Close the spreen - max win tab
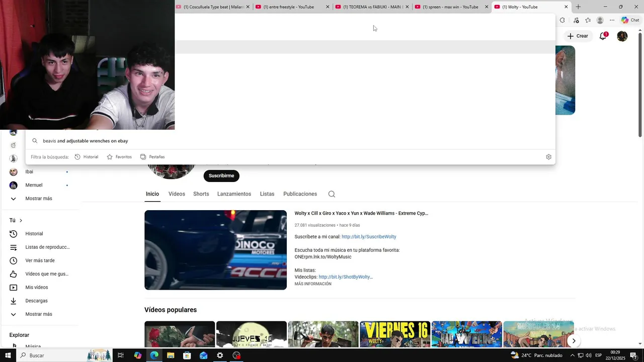This screenshot has width=644, height=362. click(x=487, y=7)
